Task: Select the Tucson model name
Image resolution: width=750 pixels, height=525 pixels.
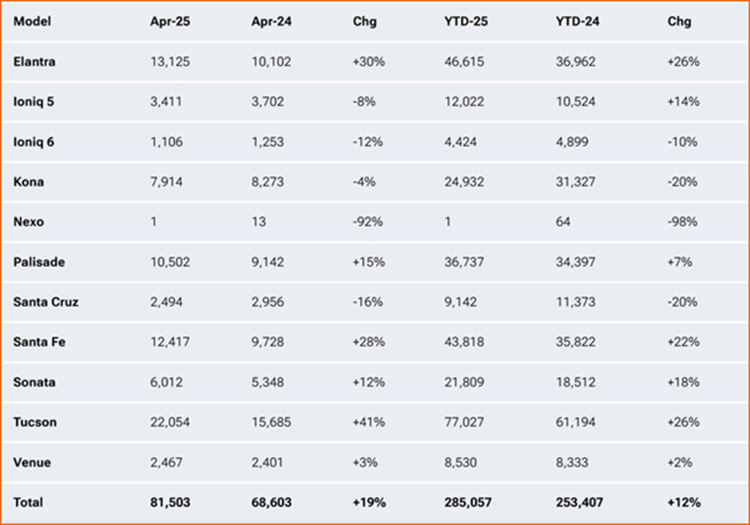Action: coord(35,422)
